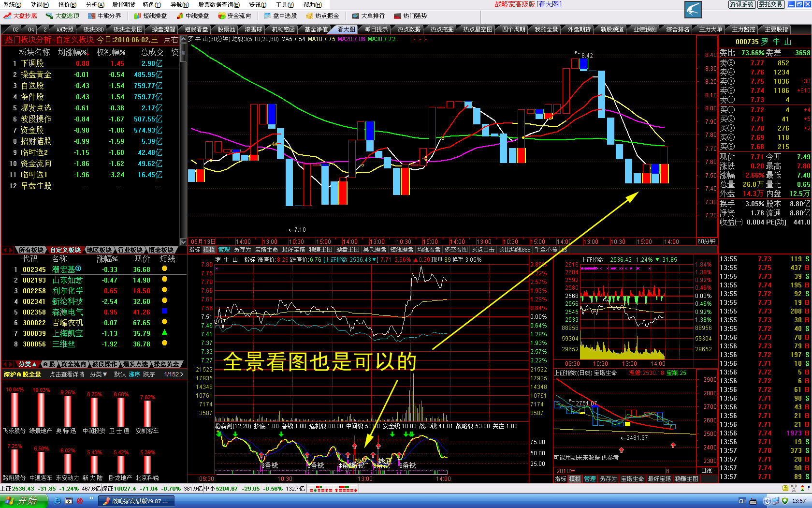Image resolution: width=812 pixels, height=508 pixels.
Task: Click the 日线 period label on the index chart
Action: [707, 471]
